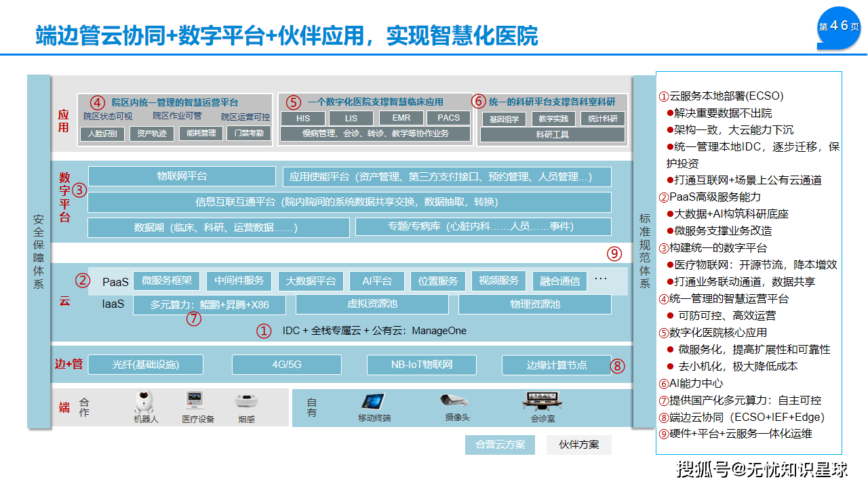Select the 医疗设备 medical device icon

(x=196, y=401)
